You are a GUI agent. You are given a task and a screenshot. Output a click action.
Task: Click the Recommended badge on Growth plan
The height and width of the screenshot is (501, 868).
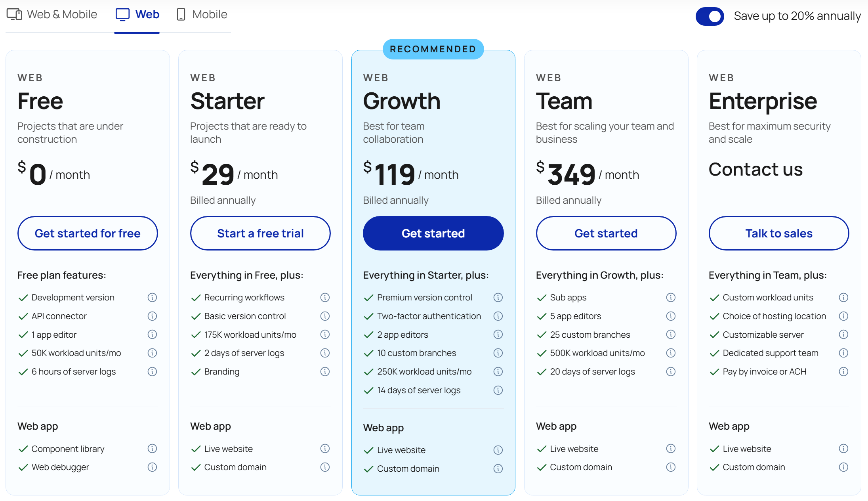433,49
